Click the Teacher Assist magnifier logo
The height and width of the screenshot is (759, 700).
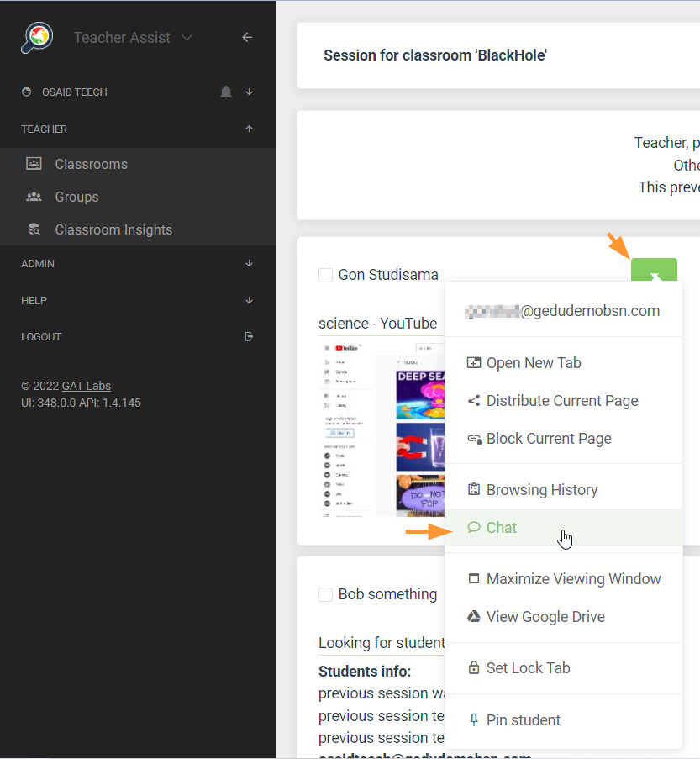click(37, 37)
